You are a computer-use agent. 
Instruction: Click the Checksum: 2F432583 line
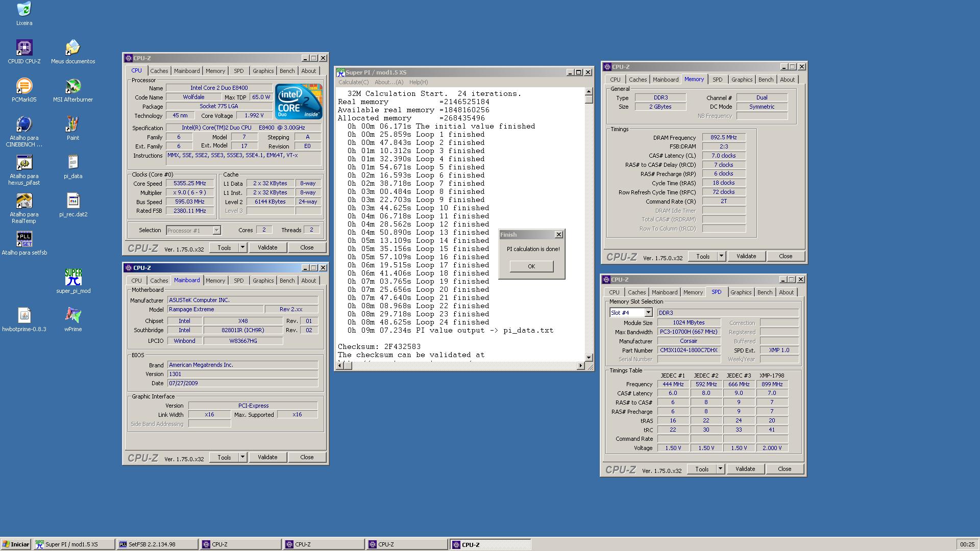[379, 347]
